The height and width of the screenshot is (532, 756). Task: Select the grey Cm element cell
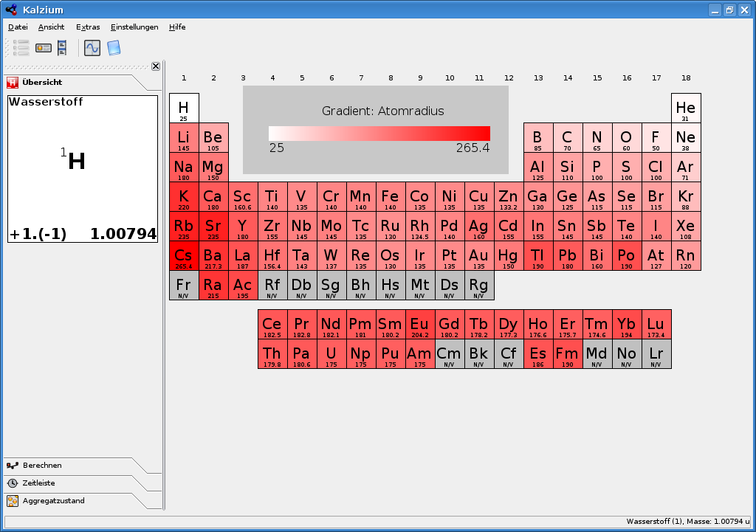(x=450, y=353)
